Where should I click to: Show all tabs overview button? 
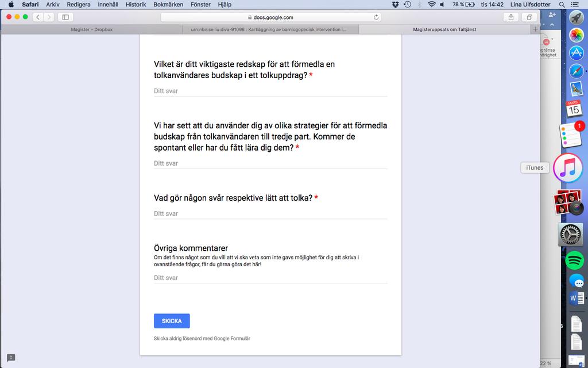click(x=529, y=17)
